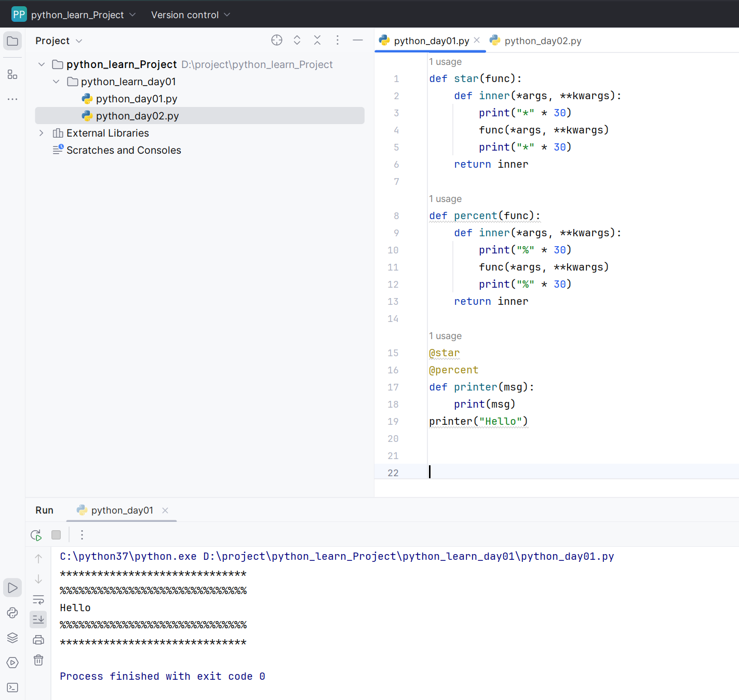Select the python_day01 Run tab

pos(122,510)
